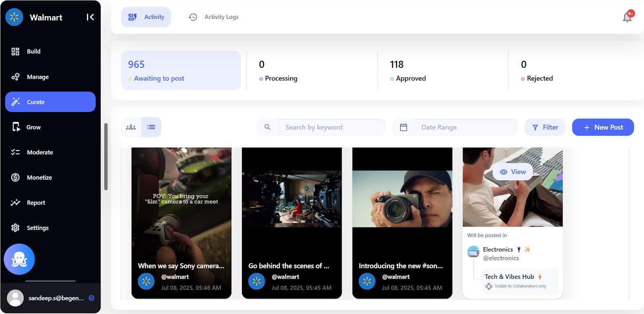Screen dimensions: 644x314
Task: Click the Walmart workspace name
Action: 46,17
